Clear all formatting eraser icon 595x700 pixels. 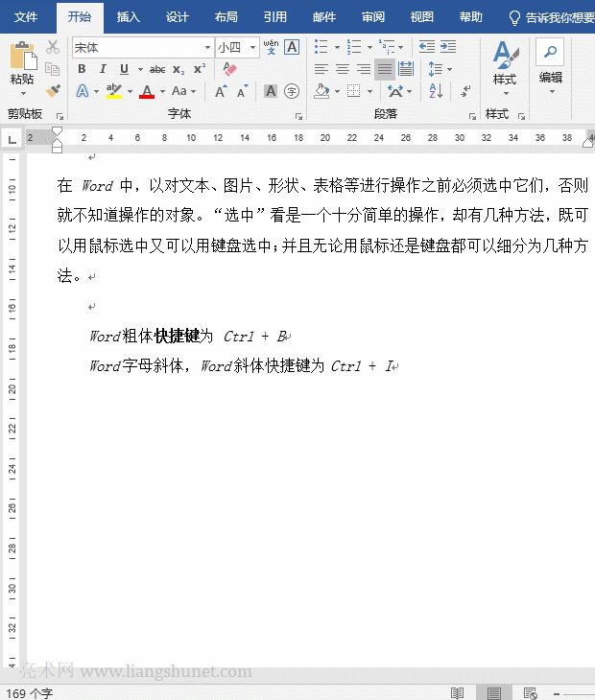pos(229,69)
